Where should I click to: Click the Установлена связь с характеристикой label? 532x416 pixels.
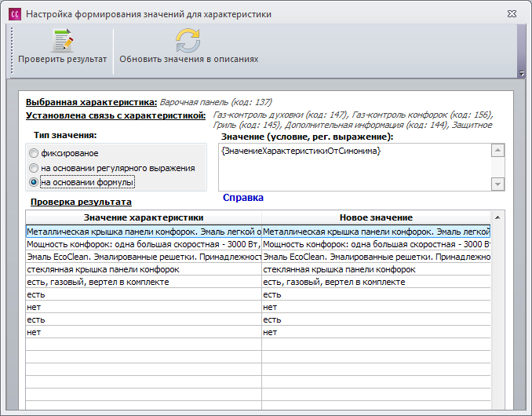pyautogui.click(x=115, y=115)
